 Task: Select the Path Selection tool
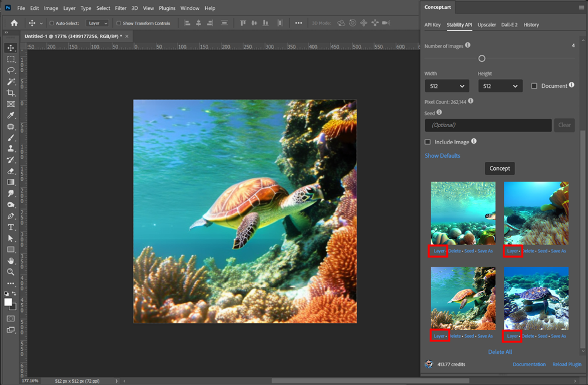pyautogui.click(x=11, y=238)
